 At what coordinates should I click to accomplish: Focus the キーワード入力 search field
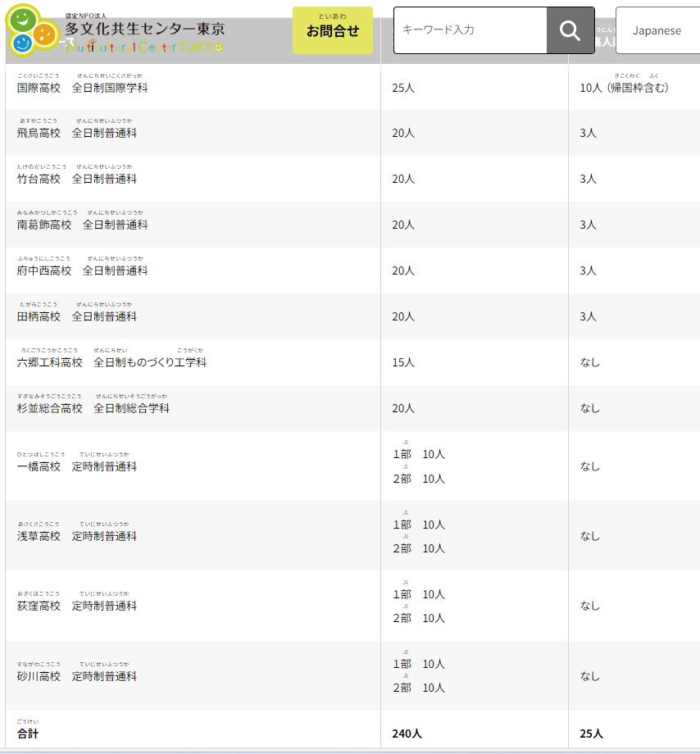pyautogui.click(x=470, y=30)
